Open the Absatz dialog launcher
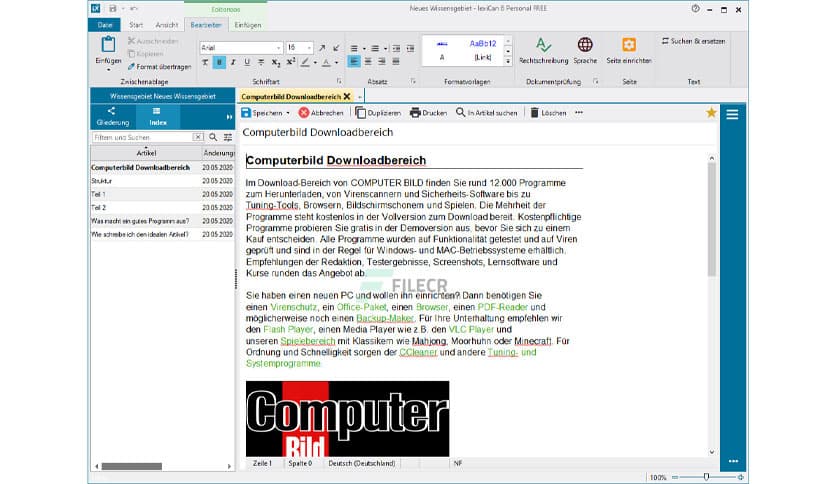 click(x=413, y=81)
